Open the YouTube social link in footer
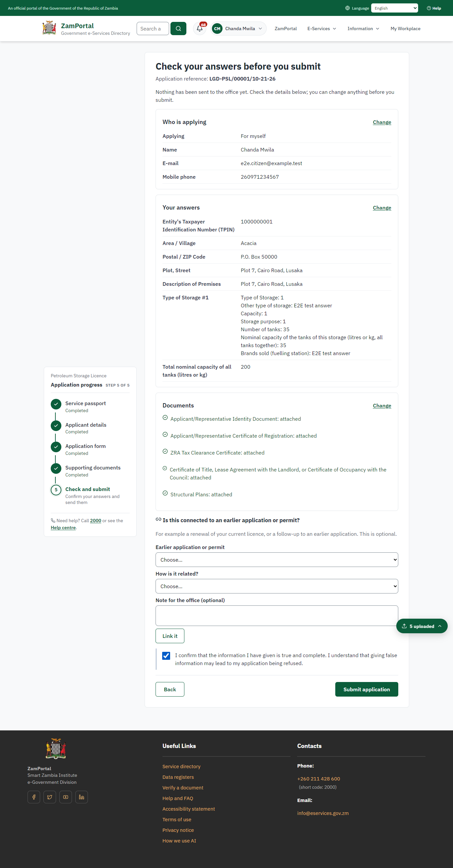 coord(66,797)
